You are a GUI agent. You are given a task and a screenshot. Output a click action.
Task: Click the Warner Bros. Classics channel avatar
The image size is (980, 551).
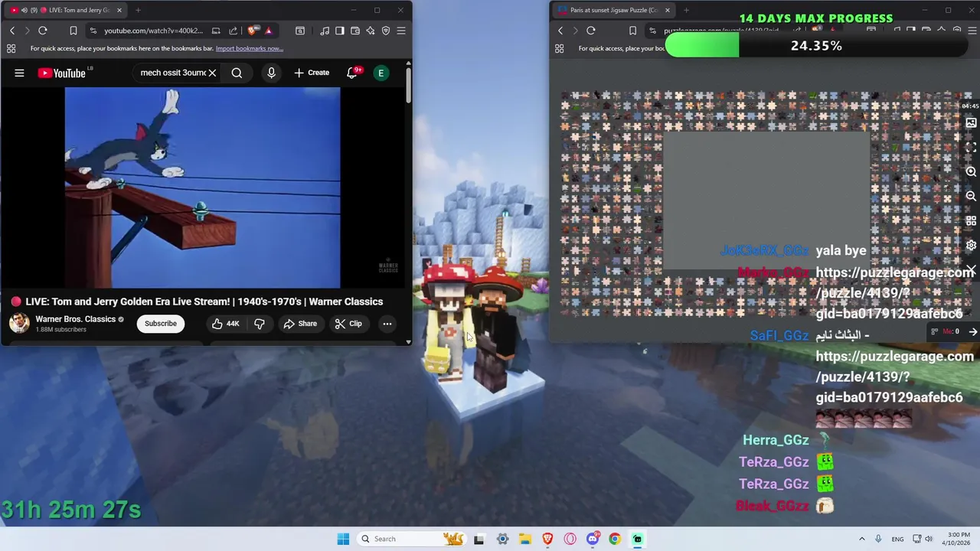pos(19,323)
